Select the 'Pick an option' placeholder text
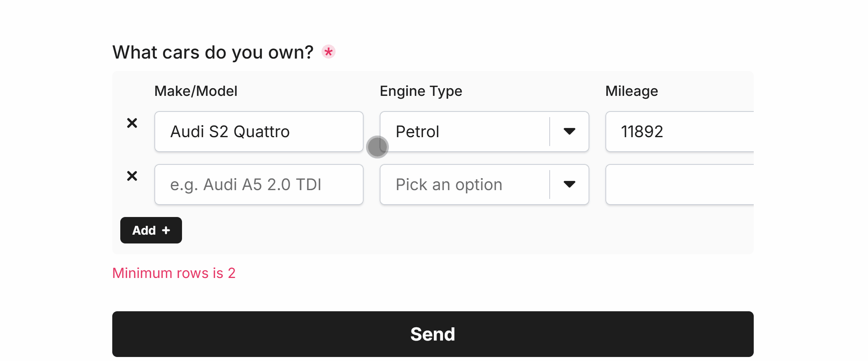Image resolution: width=868 pixels, height=361 pixels. point(449,185)
